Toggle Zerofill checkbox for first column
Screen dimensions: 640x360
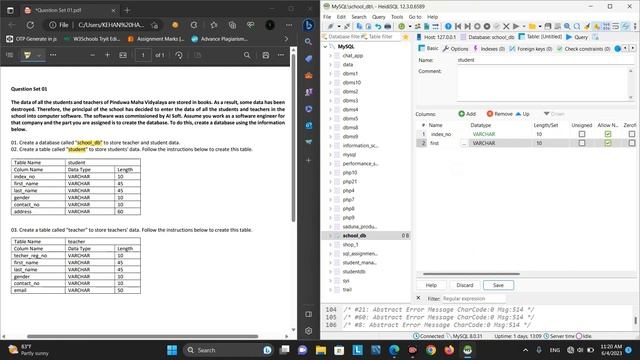point(632,143)
